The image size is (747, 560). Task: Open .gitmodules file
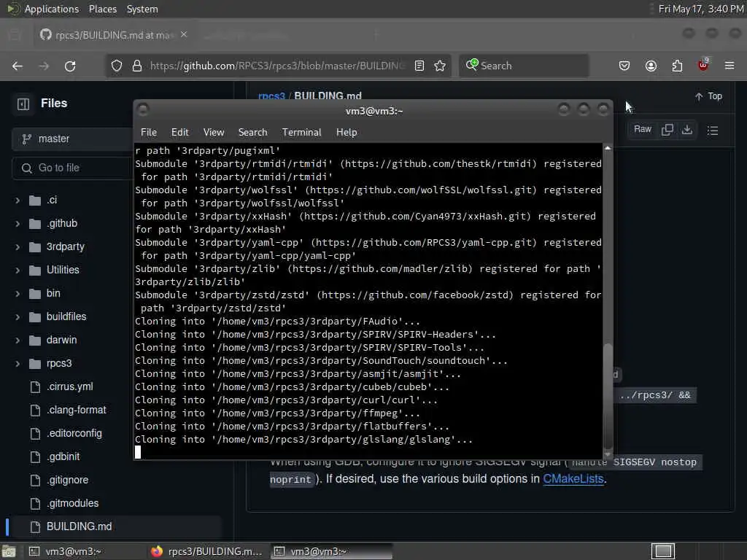tap(72, 503)
